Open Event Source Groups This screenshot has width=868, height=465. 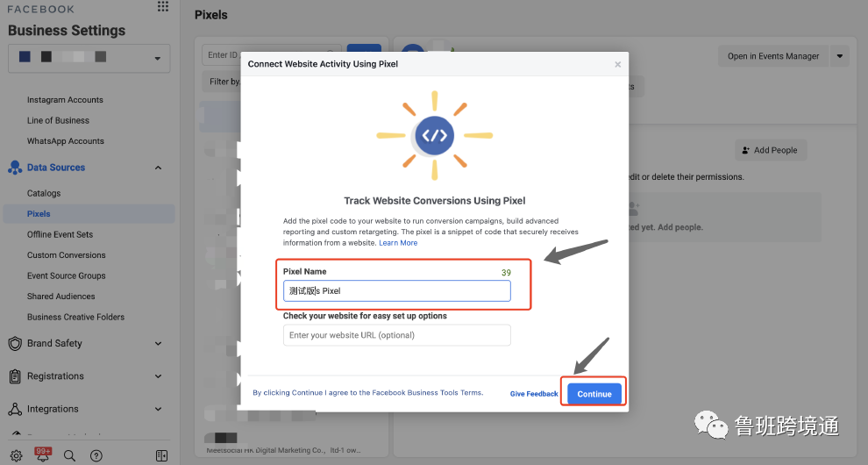67,275
